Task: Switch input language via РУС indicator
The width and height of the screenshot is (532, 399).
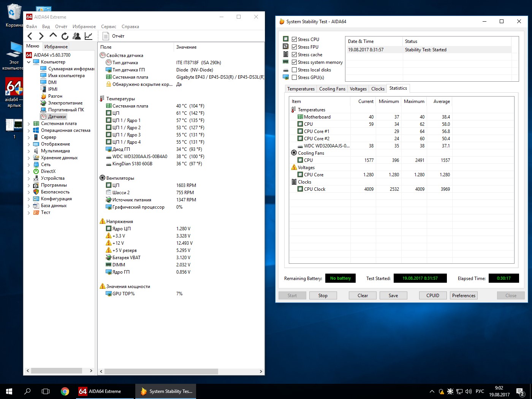Action: click(480, 391)
